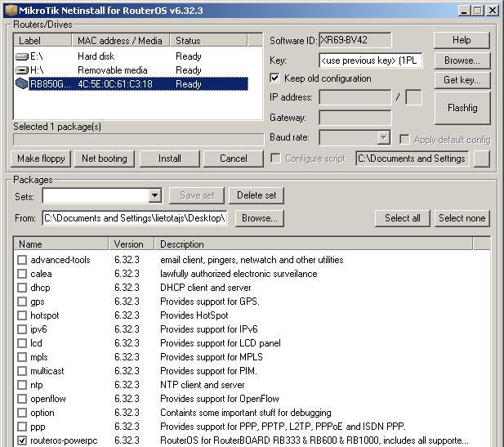Check the hotspot package checkbox
This screenshot has height=447, width=504.
point(22,315)
